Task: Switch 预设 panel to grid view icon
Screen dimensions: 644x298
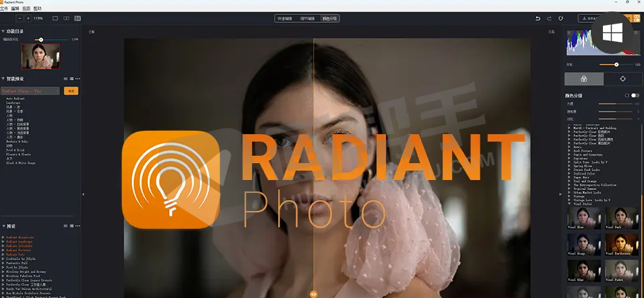Action: click(x=65, y=226)
